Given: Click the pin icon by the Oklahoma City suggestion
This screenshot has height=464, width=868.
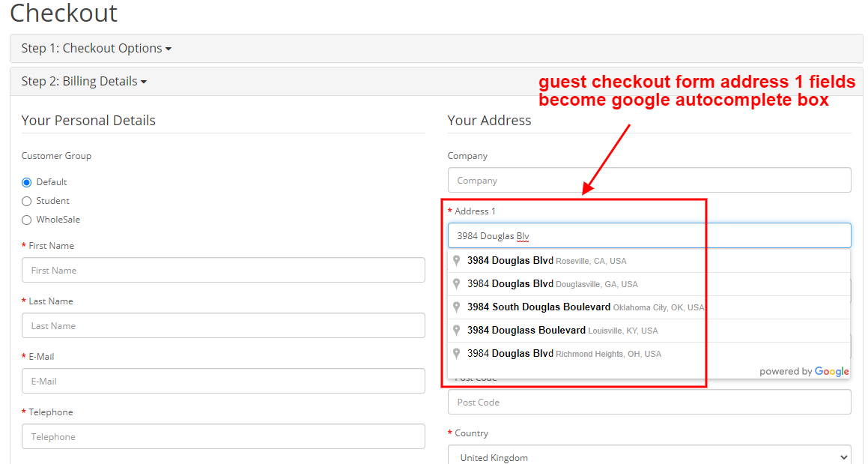Looking at the screenshot, I should (x=456, y=307).
